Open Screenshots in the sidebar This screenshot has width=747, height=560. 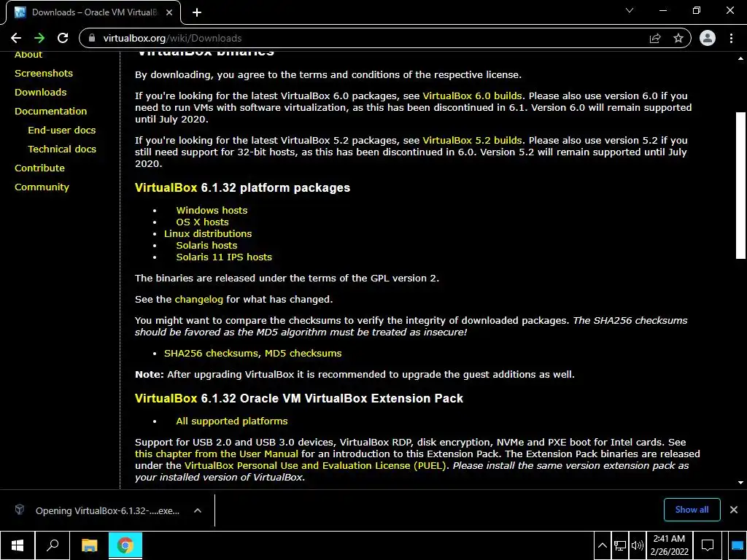coord(44,74)
